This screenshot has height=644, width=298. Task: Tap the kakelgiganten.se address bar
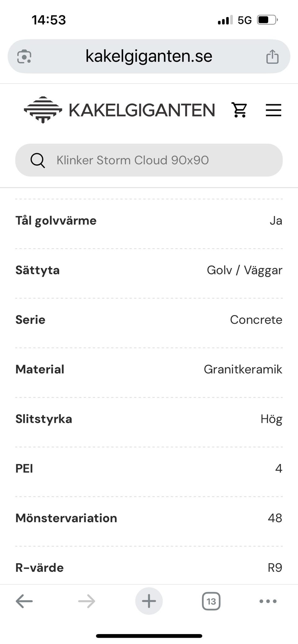pyautogui.click(x=149, y=56)
